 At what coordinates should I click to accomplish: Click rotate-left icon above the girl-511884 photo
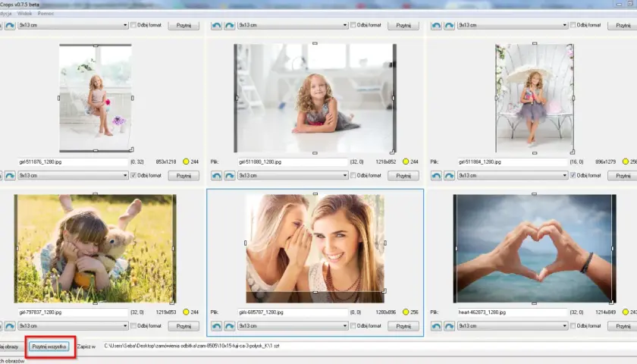[x=436, y=25]
